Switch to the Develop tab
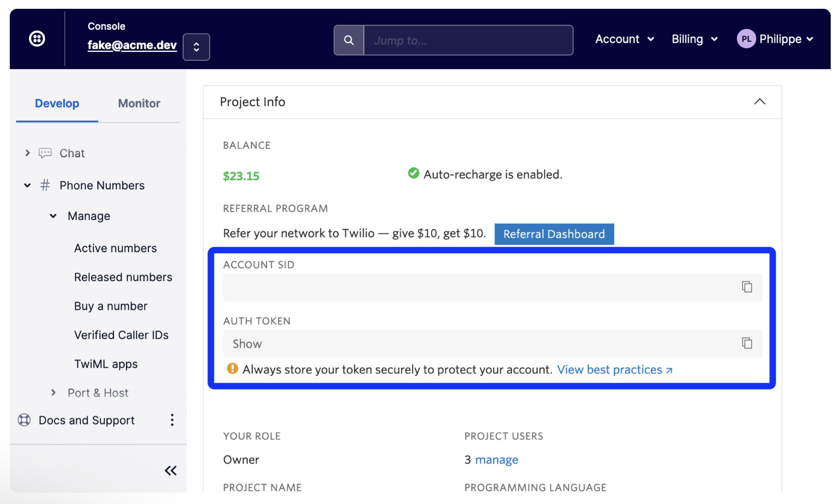Screen dimensions: 837x504 point(57,103)
